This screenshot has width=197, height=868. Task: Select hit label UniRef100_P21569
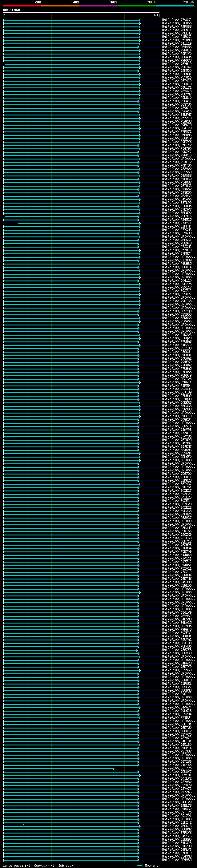click(177, 670)
